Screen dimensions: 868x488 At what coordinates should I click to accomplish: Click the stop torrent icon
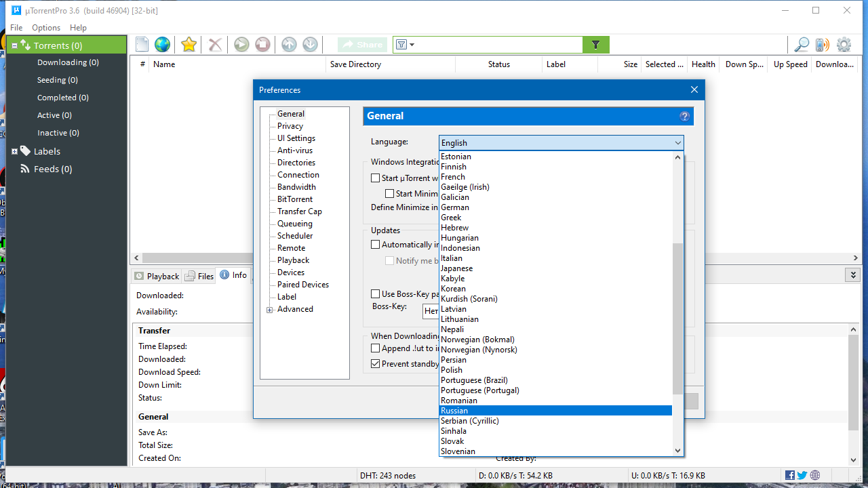262,44
